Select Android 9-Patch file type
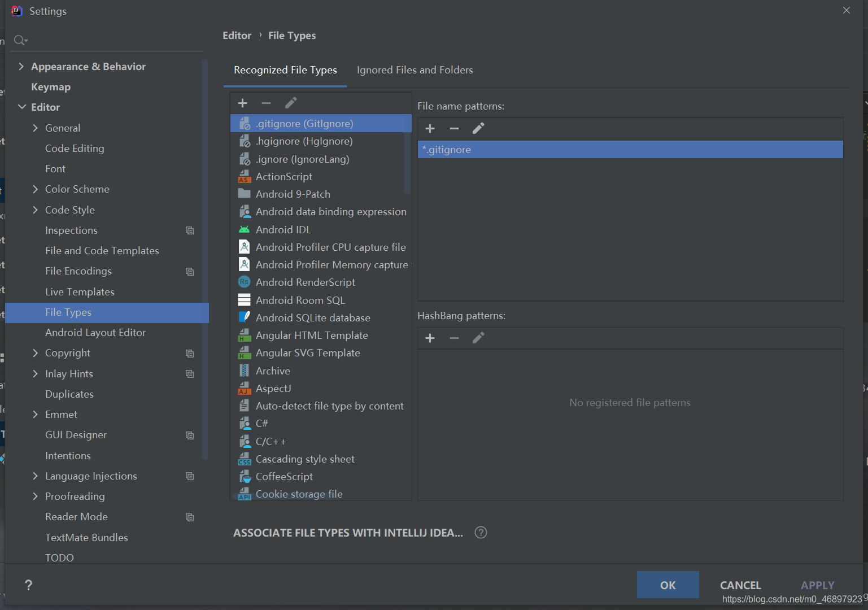 (x=321, y=194)
